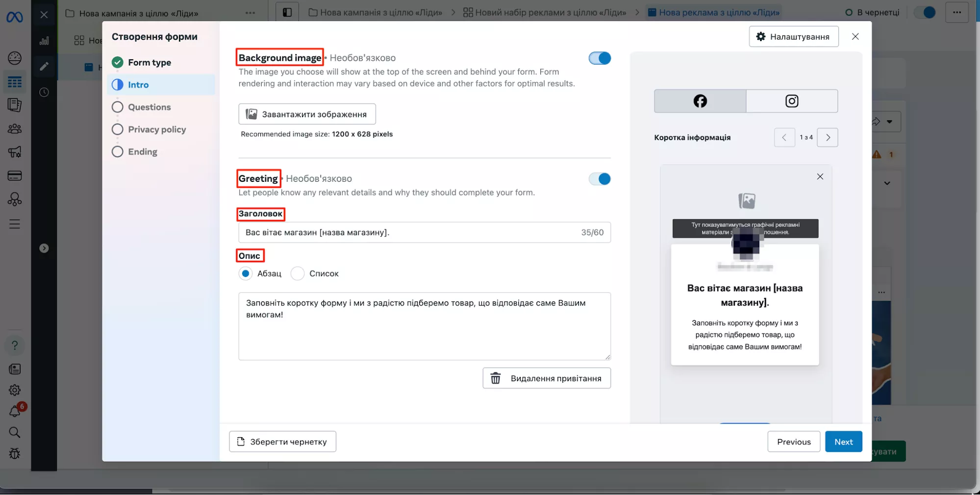Click the bug report icon
This screenshot has height=495, width=980.
tap(15, 454)
